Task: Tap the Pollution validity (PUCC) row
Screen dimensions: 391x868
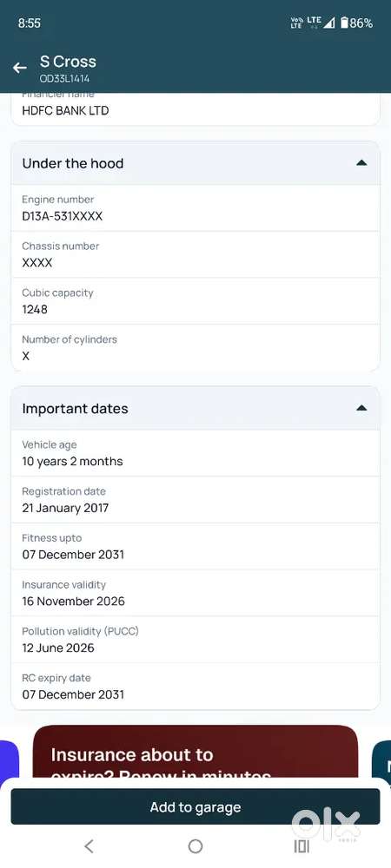Action: 195,640
